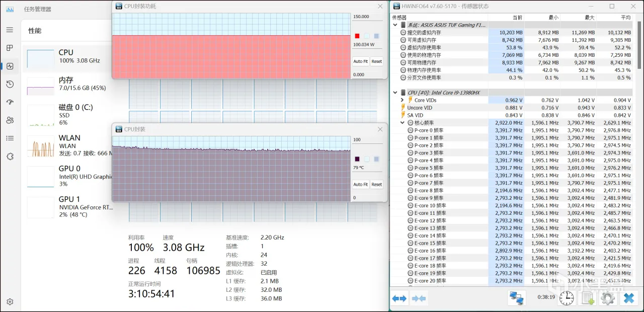644x312 pixels.
Task: Click the red color swatch in power graph
Action: click(x=357, y=36)
